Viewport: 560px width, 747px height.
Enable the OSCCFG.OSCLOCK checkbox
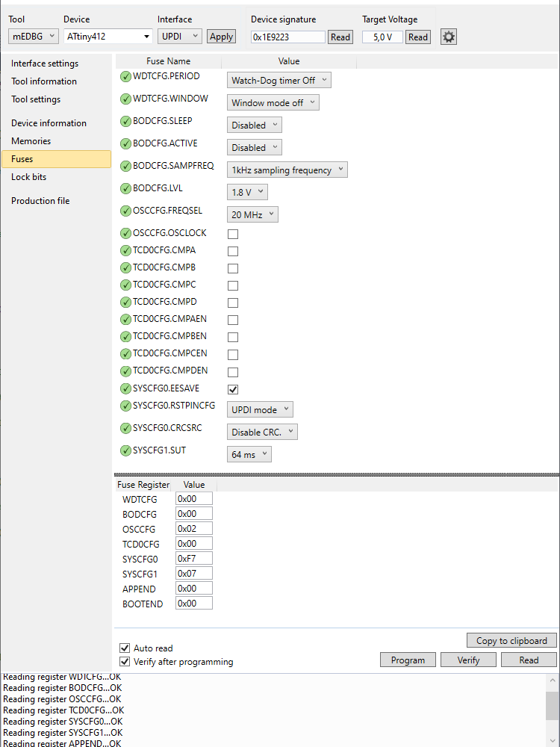233,234
